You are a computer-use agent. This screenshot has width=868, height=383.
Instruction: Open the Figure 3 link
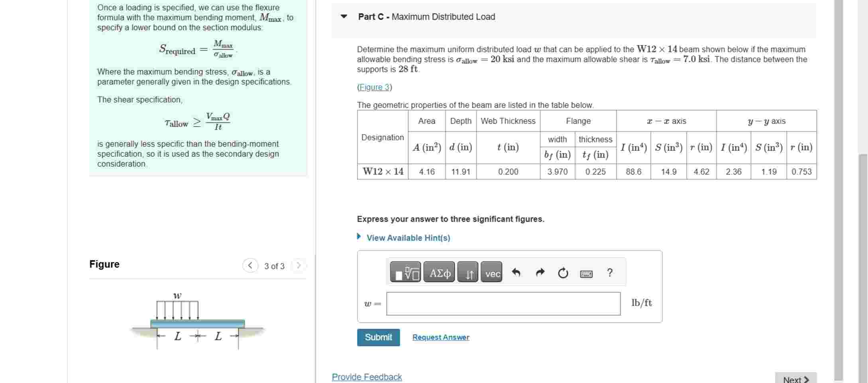click(x=374, y=87)
